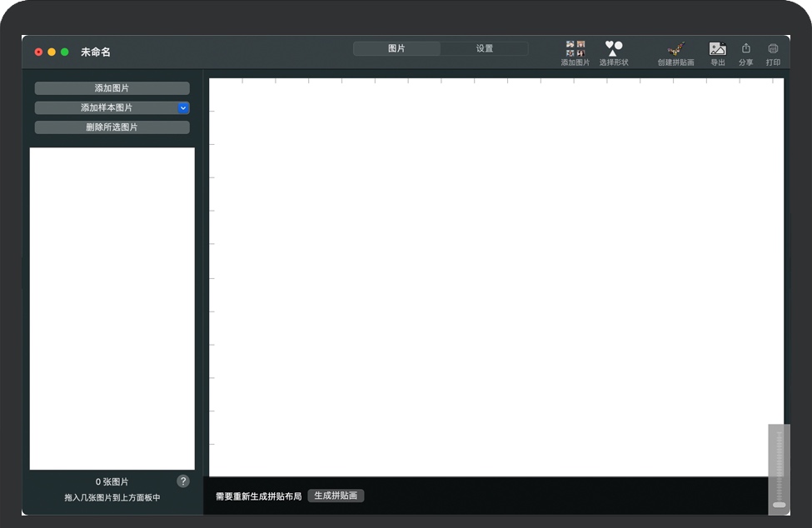Open help with the question mark button
Image resolution: width=812 pixels, height=528 pixels.
(183, 481)
